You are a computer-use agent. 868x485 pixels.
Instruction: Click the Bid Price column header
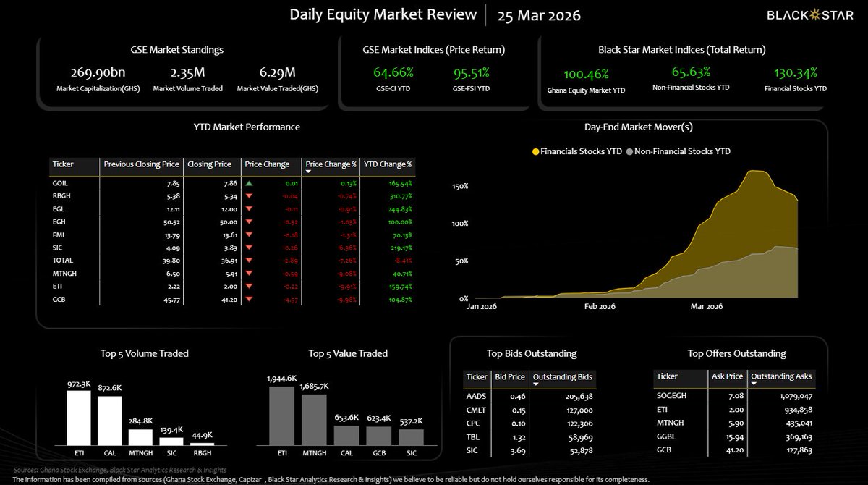click(x=511, y=376)
